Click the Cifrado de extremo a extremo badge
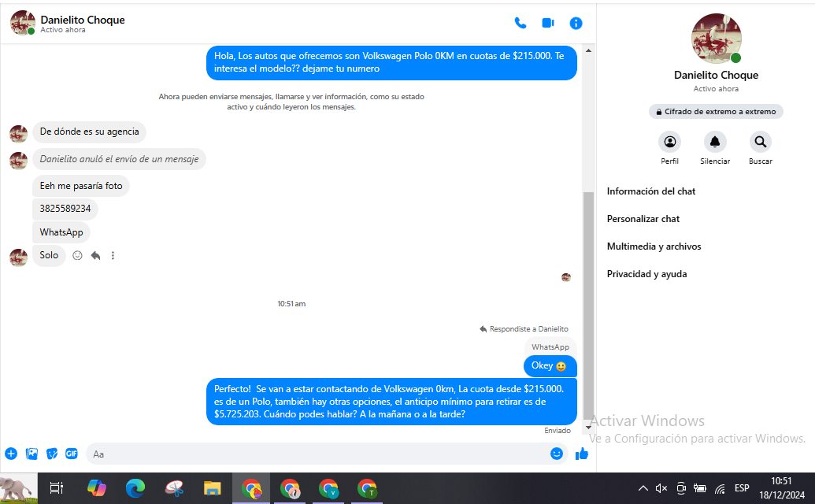This screenshot has height=504, width=815. (x=716, y=112)
